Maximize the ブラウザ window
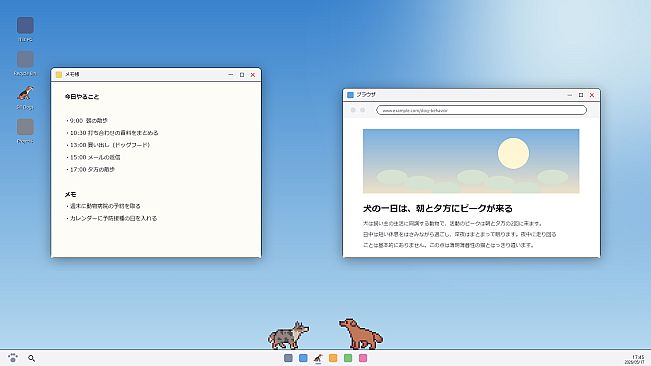 [581, 95]
